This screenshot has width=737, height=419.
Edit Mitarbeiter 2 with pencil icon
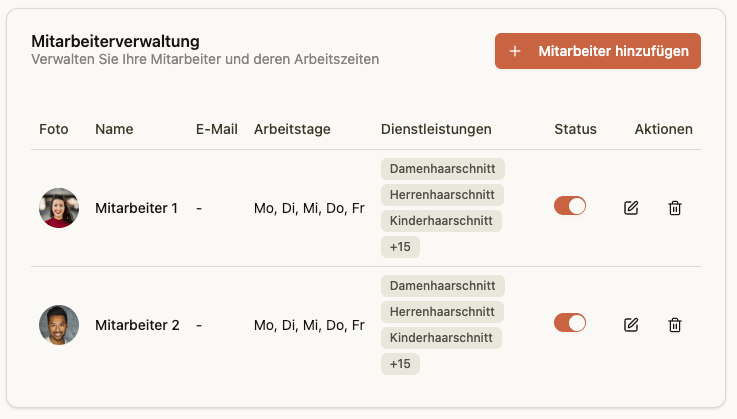point(631,325)
